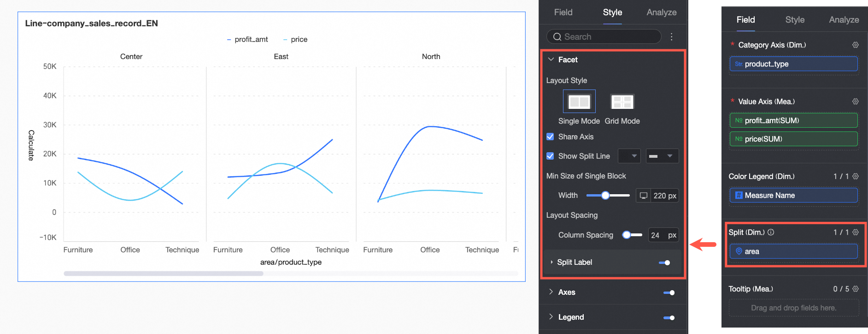The width and height of the screenshot is (868, 334).
Task: Click the East facet label
Action: point(281,56)
